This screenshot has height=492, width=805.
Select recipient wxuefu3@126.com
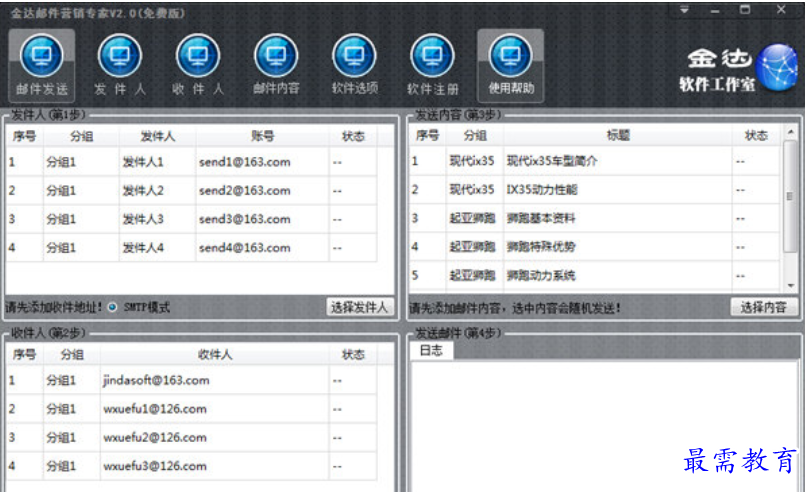(191, 466)
